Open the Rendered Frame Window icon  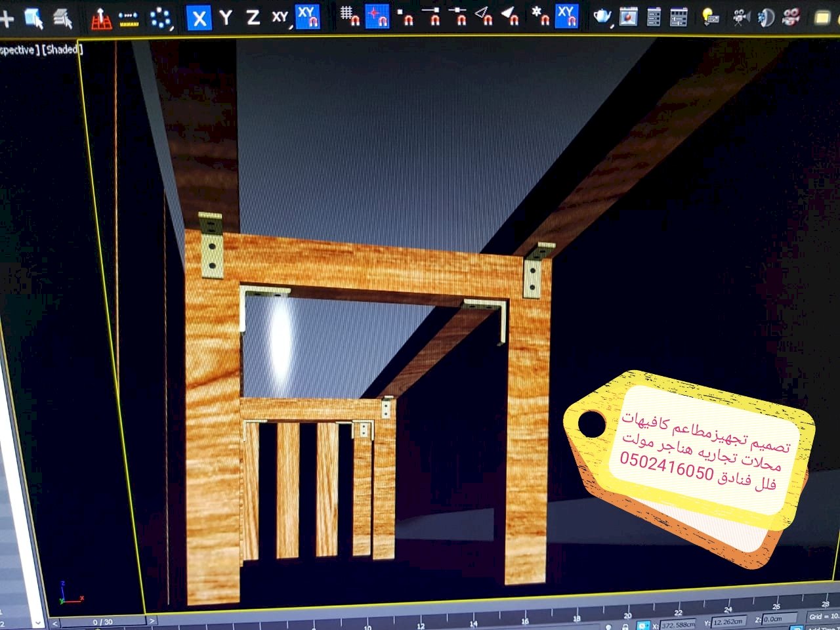[x=628, y=16]
